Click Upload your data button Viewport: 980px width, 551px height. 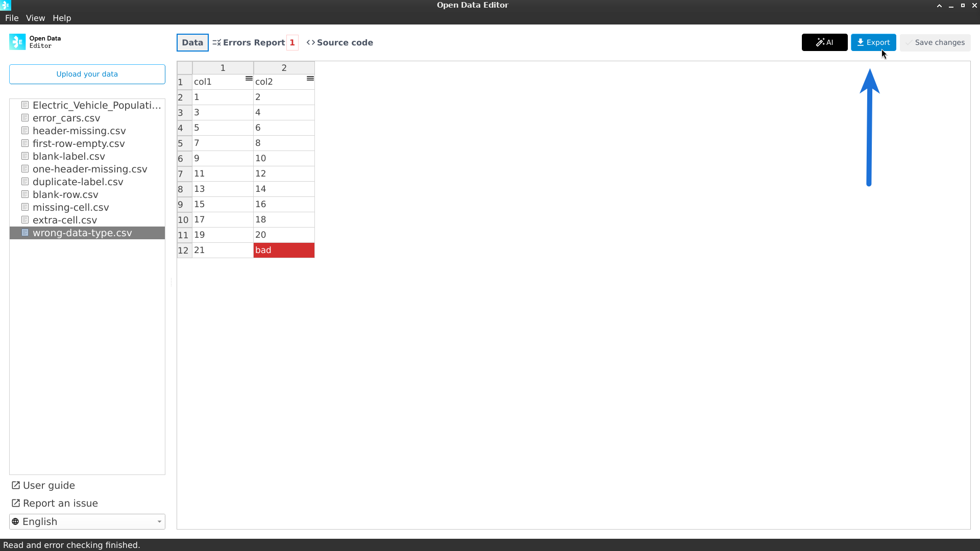(x=87, y=74)
